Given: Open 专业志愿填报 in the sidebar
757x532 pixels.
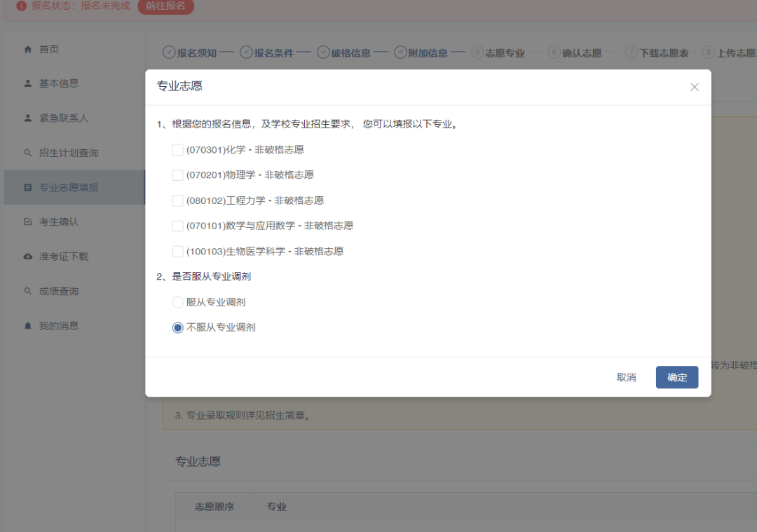Looking at the screenshot, I should click(x=74, y=187).
